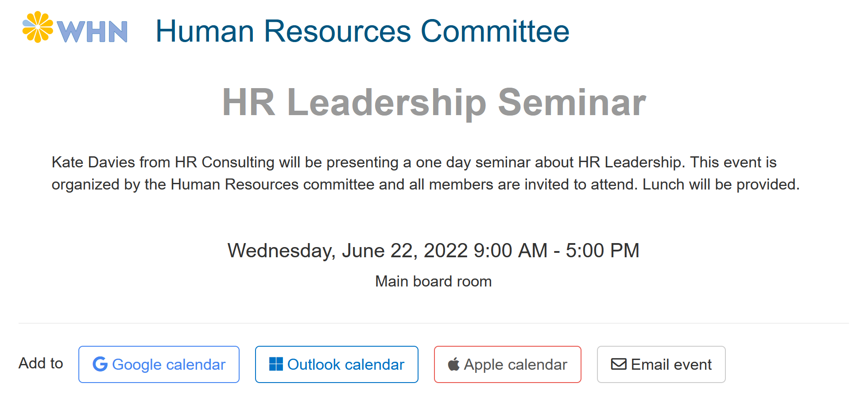Click the Apple logo icon
This screenshot has height=414, width=868.
tap(453, 364)
